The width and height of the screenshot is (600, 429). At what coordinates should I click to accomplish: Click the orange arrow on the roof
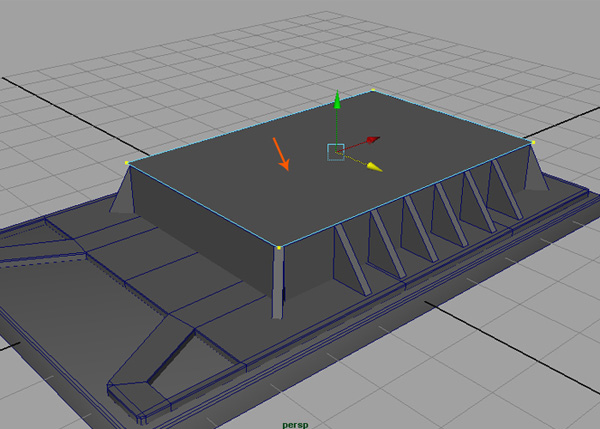tap(281, 153)
